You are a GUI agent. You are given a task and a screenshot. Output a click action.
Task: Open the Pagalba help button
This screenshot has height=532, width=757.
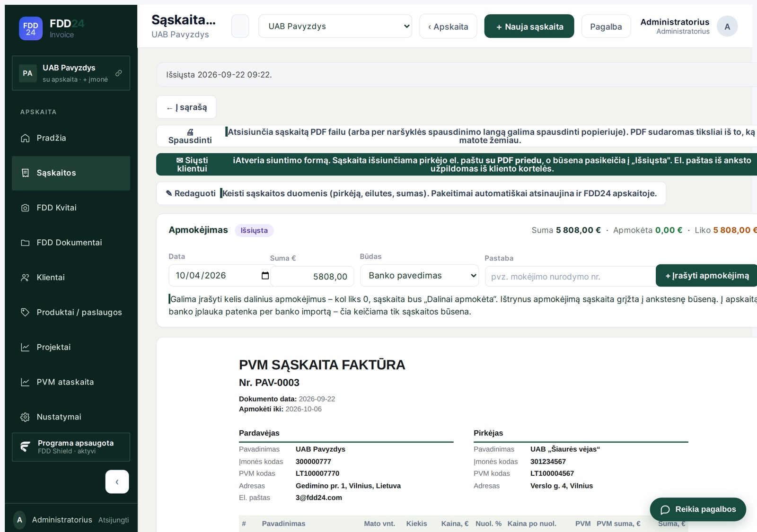click(x=606, y=26)
